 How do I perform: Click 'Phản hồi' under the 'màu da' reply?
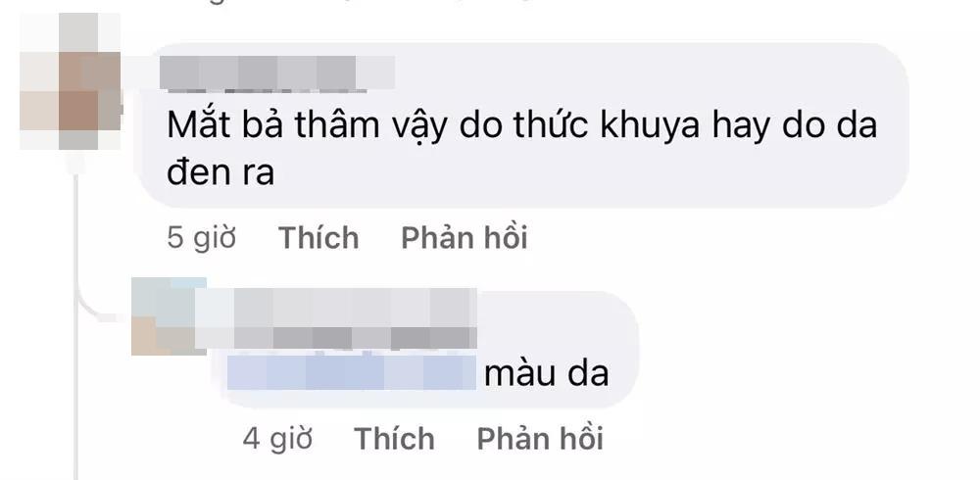[x=540, y=439]
